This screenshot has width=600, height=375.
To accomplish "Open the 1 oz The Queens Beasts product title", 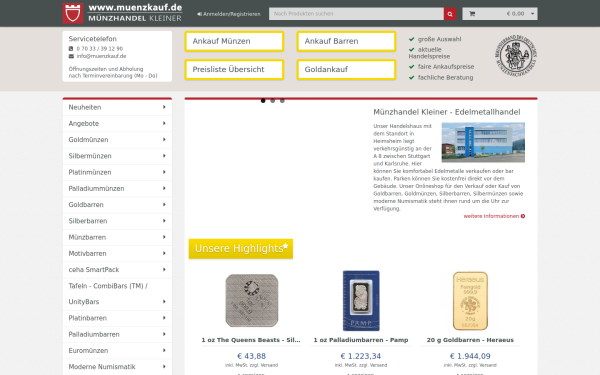I will coord(251,340).
